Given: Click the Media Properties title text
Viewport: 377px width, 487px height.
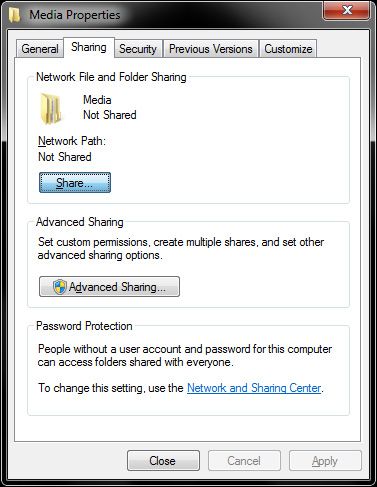Looking at the screenshot, I should pyautogui.click(x=75, y=15).
